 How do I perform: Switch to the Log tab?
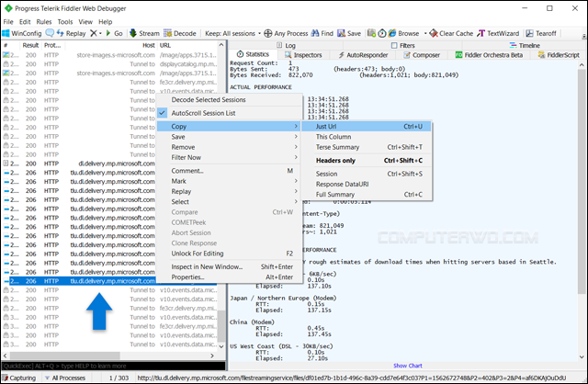click(x=286, y=45)
